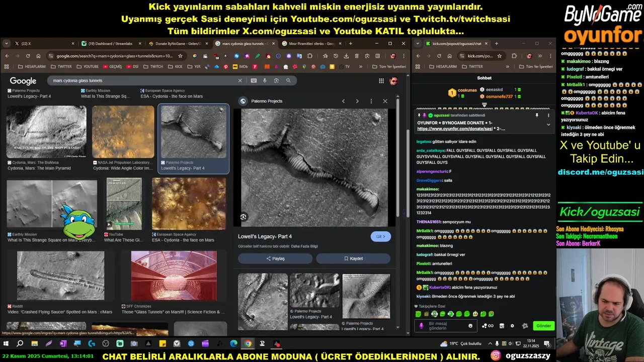Open Google Lens image search icon

[276, 80]
